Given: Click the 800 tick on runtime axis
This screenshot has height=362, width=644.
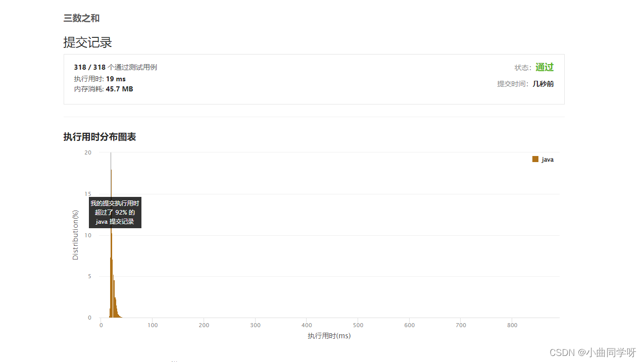Looking at the screenshot, I should (512, 325).
